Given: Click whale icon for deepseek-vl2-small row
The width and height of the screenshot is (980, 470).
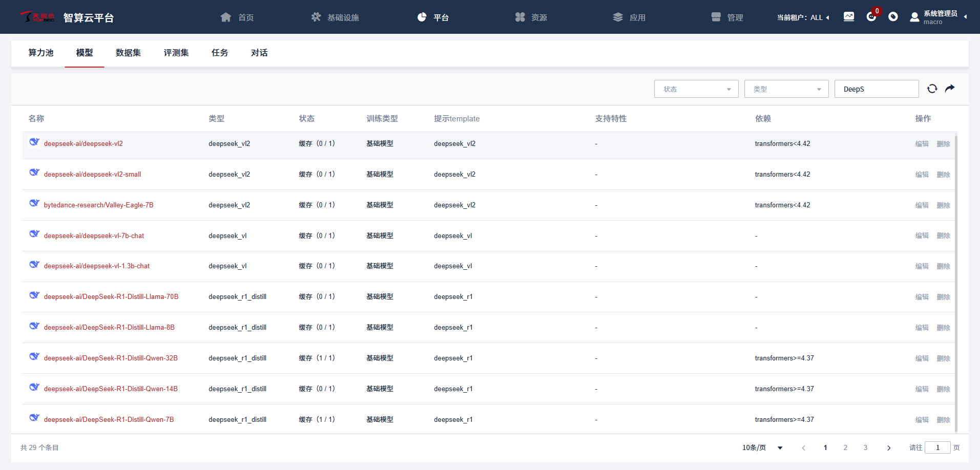Looking at the screenshot, I should [34, 173].
